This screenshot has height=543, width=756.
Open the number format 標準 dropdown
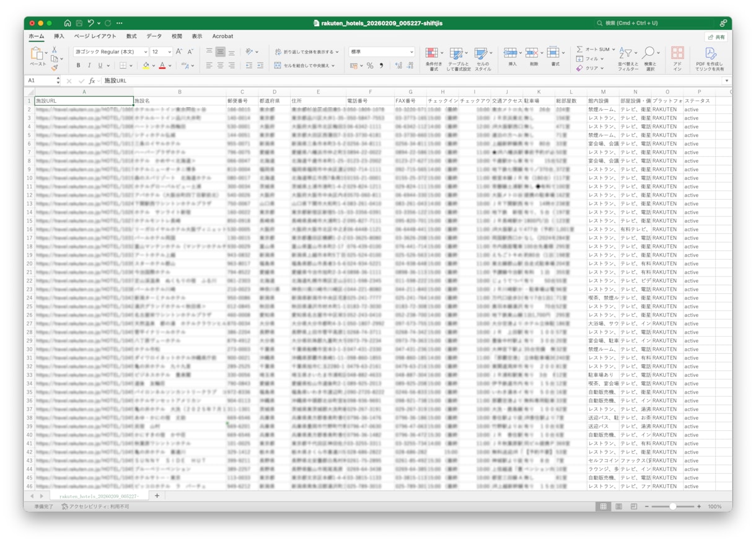pos(411,52)
